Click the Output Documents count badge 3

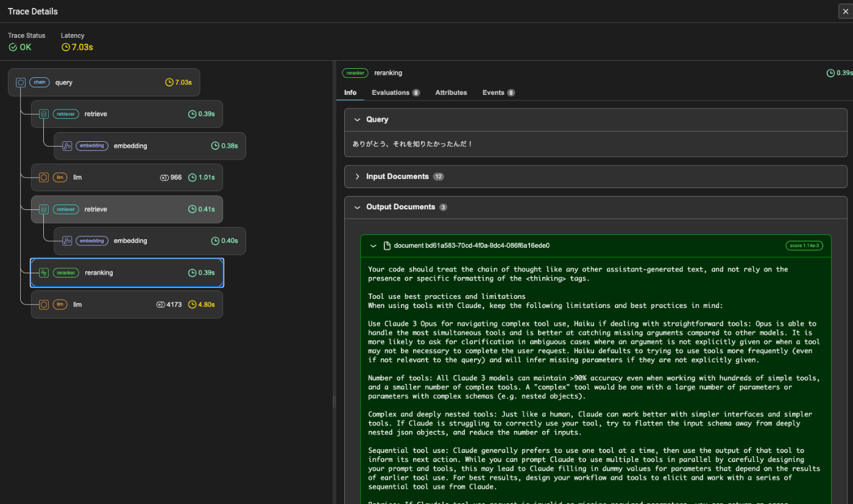[444, 207]
